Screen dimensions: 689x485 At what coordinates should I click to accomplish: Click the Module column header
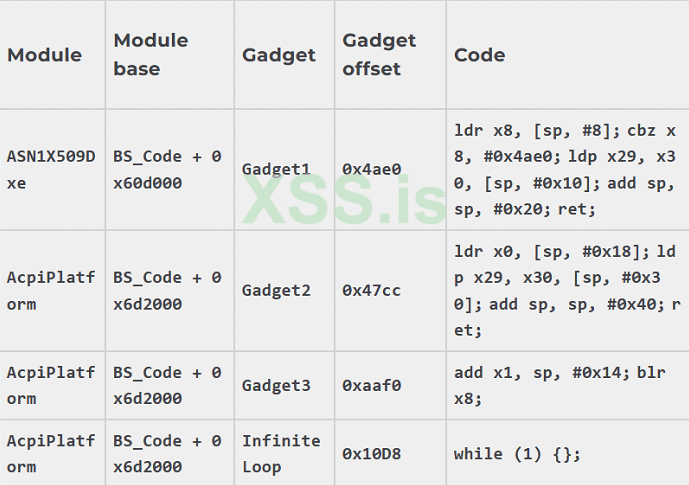pyautogui.click(x=44, y=55)
